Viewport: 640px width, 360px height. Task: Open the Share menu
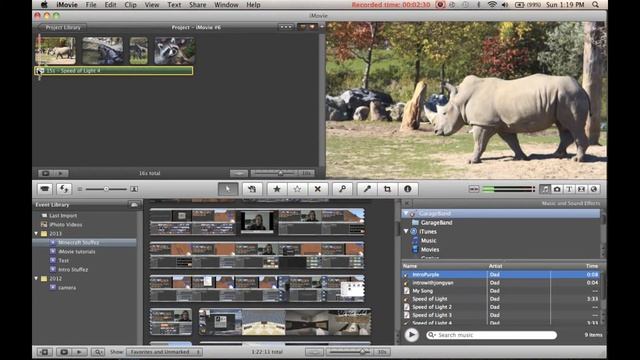pyautogui.click(x=198, y=5)
